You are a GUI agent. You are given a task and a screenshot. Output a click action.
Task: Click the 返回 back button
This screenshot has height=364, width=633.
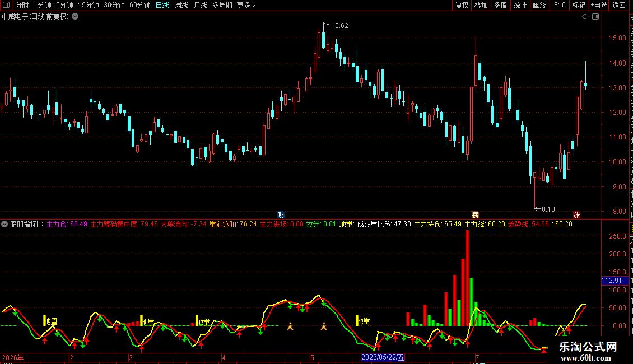tap(619, 5)
